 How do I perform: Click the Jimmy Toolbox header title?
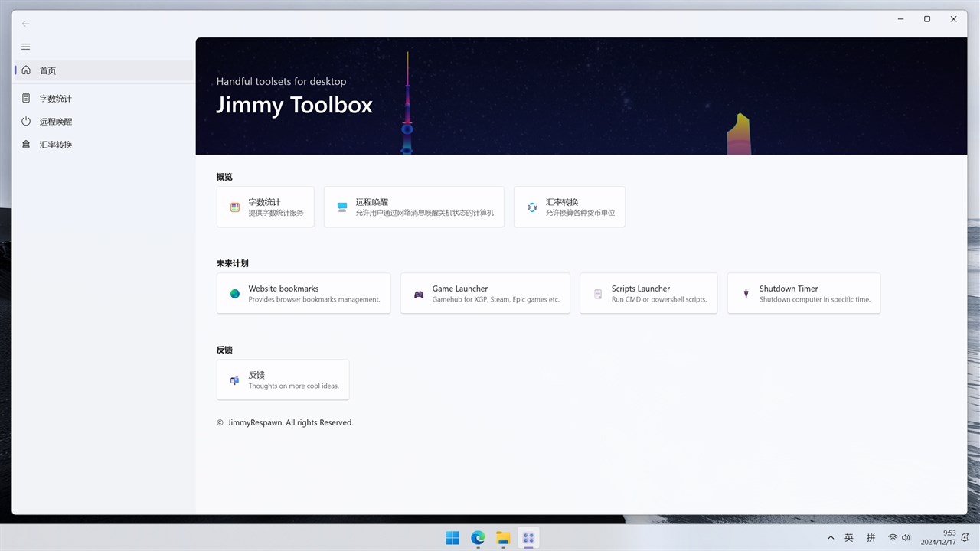click(x=294, y=105)
